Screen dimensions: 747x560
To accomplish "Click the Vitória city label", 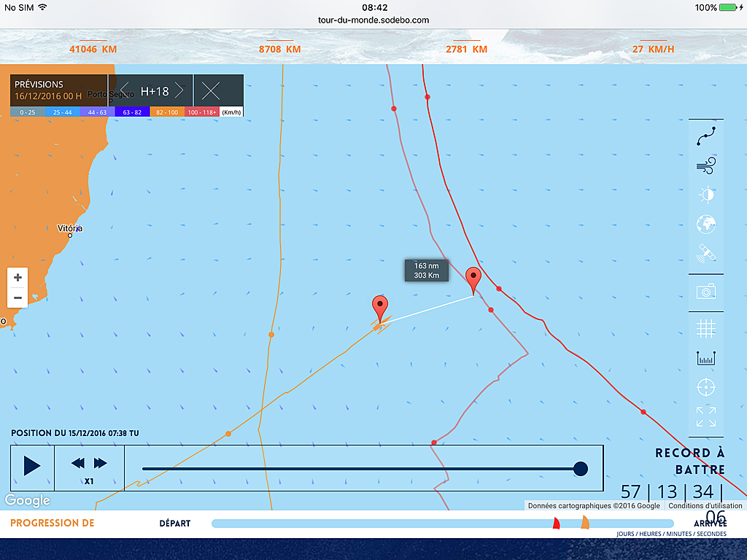I will tap(69, 228).
